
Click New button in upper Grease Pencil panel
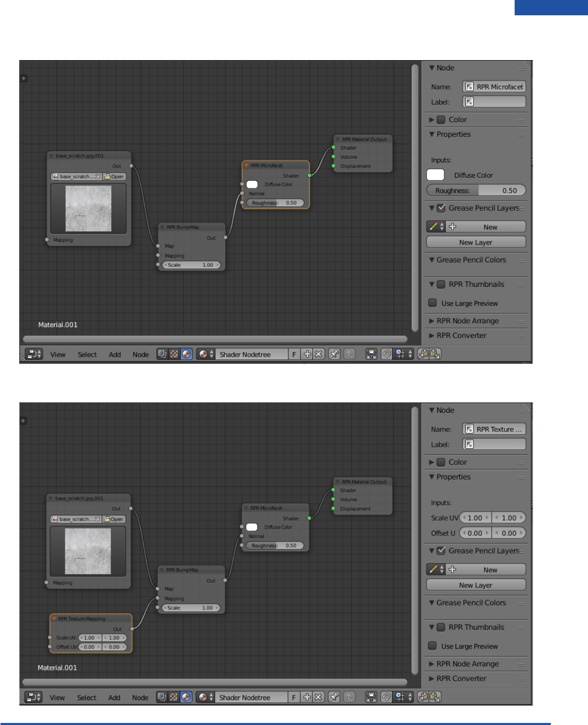coord(486,227)
